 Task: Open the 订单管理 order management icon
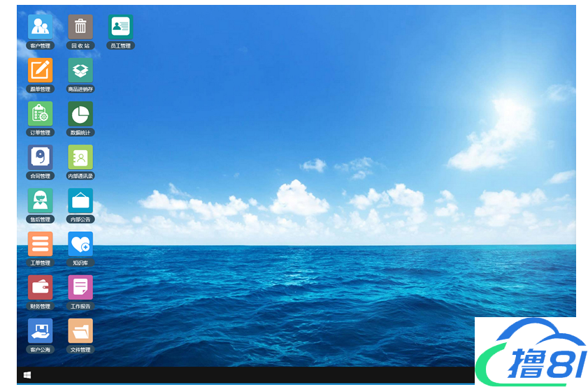(40, 114)
